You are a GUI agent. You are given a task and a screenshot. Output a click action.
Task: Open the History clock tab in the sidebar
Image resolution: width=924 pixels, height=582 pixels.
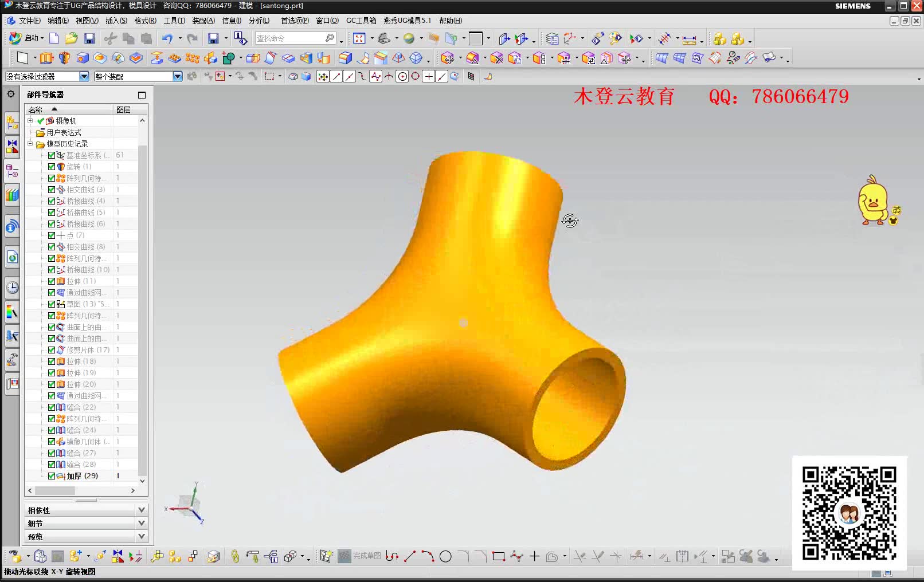12,287
